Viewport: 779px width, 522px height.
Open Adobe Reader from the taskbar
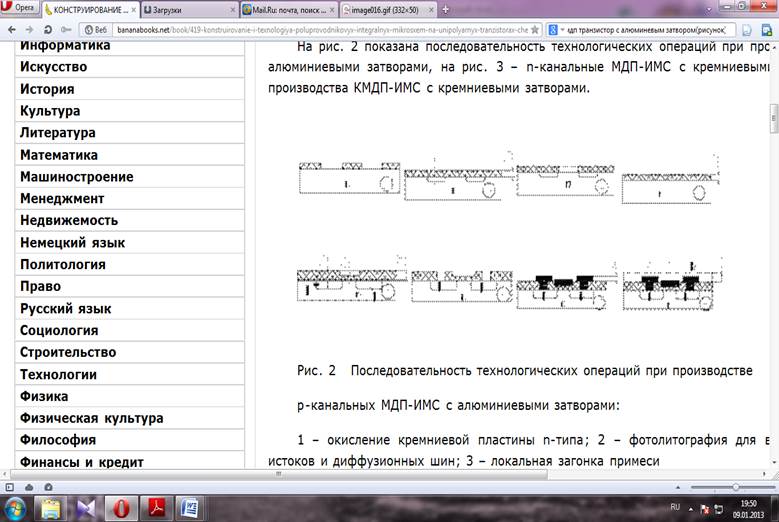pyautogui.click(x=156, y=508)
